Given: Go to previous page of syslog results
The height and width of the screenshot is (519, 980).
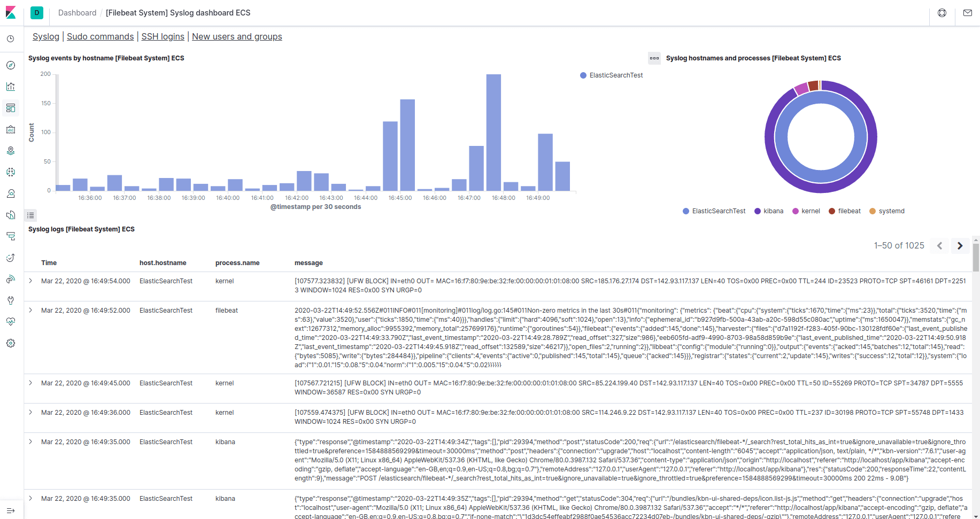Looking at the screenshot, I should tap(939, 246).
